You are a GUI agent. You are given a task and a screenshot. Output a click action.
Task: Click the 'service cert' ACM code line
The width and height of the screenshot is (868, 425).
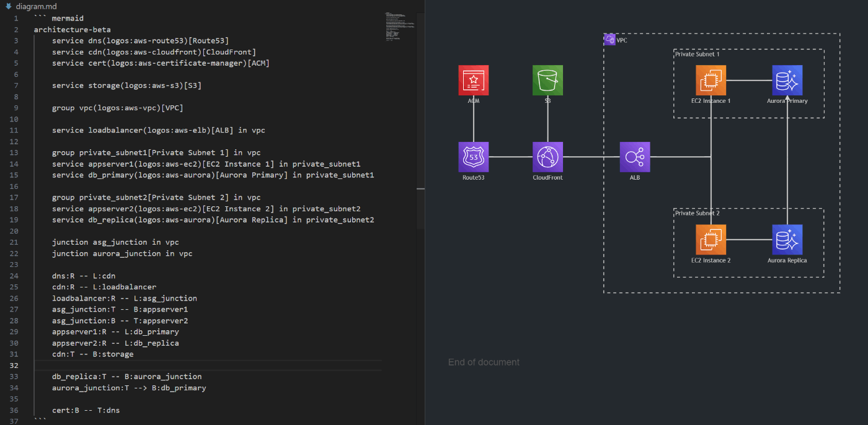pos(161,63)
